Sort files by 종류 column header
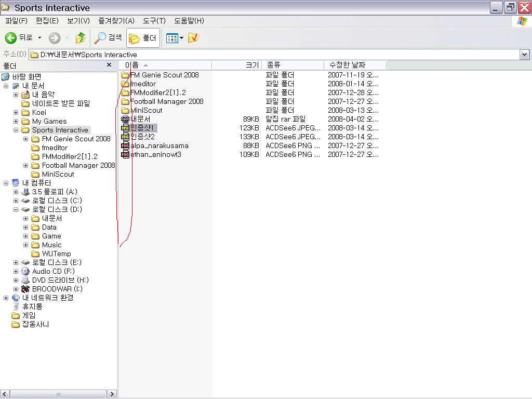This screenshot has height=399, width=532. 293,65
